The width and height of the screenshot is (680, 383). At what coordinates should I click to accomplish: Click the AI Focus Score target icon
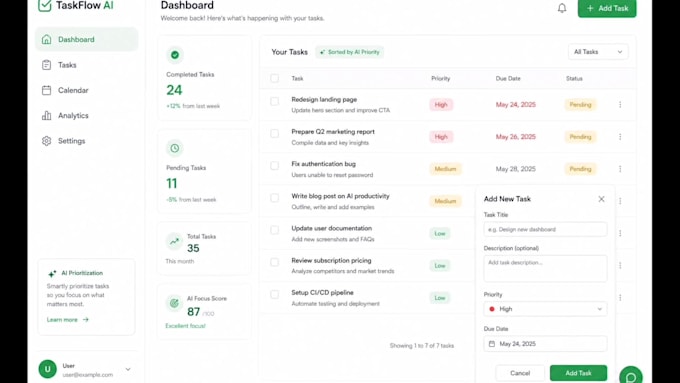click(174, 303)
